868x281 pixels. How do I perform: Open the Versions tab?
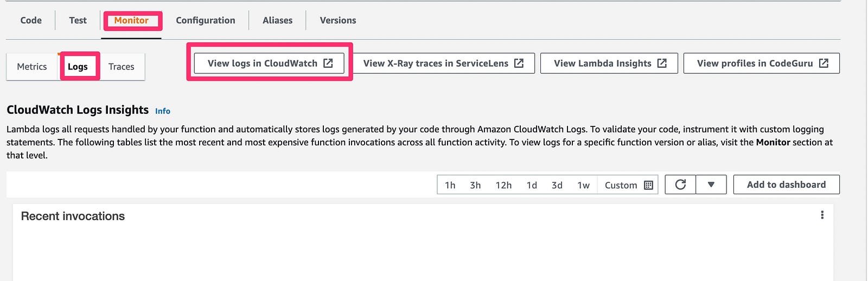[338, 20]
